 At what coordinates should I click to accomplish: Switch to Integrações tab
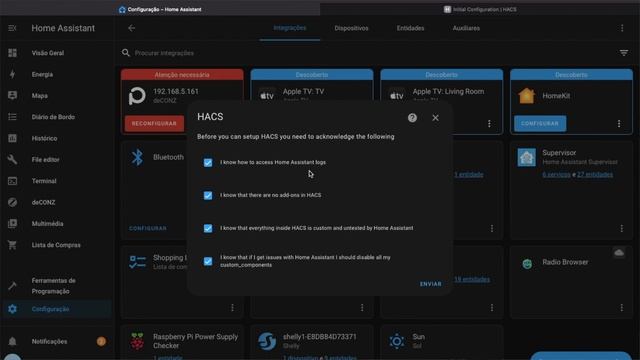(x=290, y=28)
